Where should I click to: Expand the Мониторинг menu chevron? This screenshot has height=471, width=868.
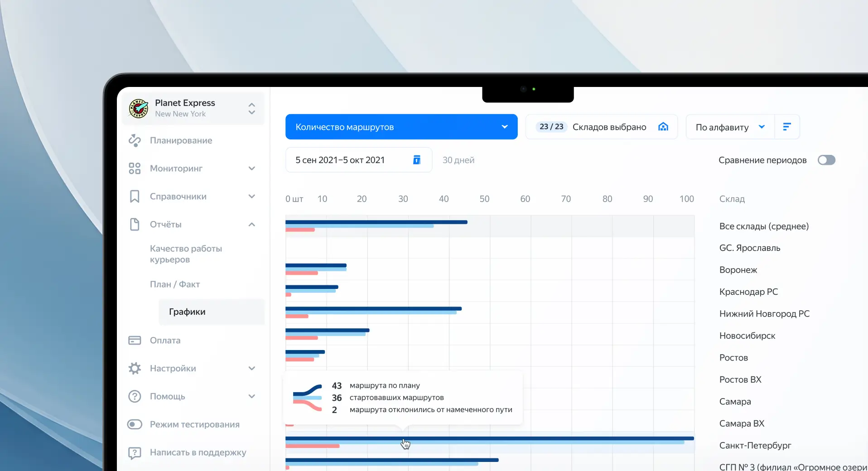point(252,168)
